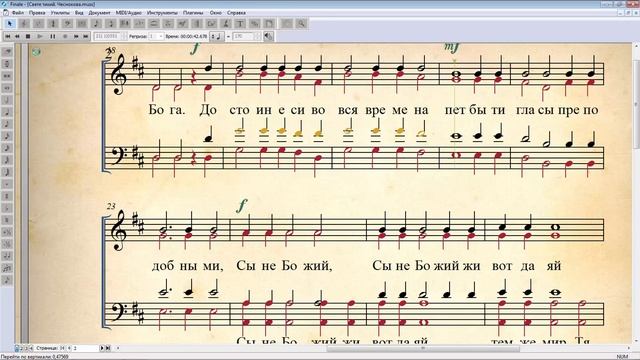
Task: Rewind playback to the beginning
Action: (x=7, y=36)
